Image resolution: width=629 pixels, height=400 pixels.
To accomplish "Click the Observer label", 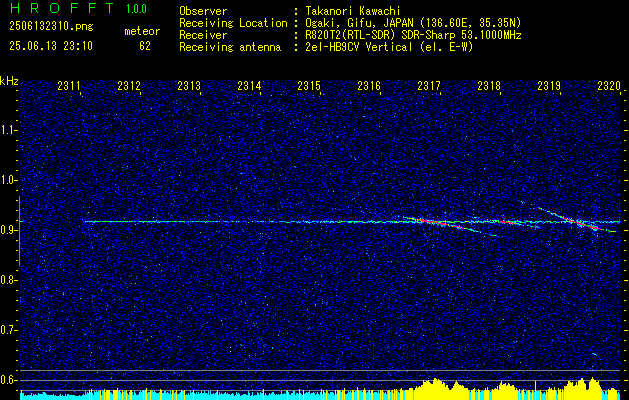I will (203, 12).
